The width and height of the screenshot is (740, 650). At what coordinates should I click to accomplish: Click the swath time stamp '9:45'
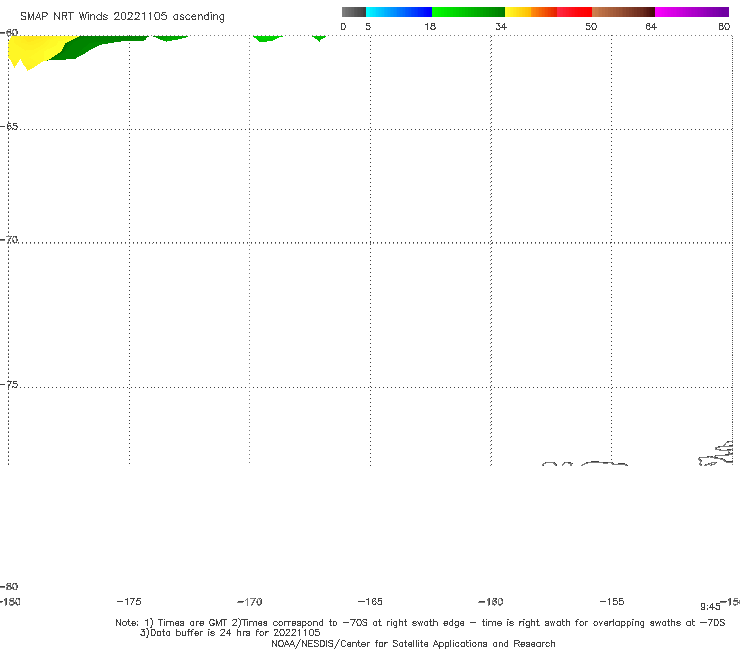[710, 607]
